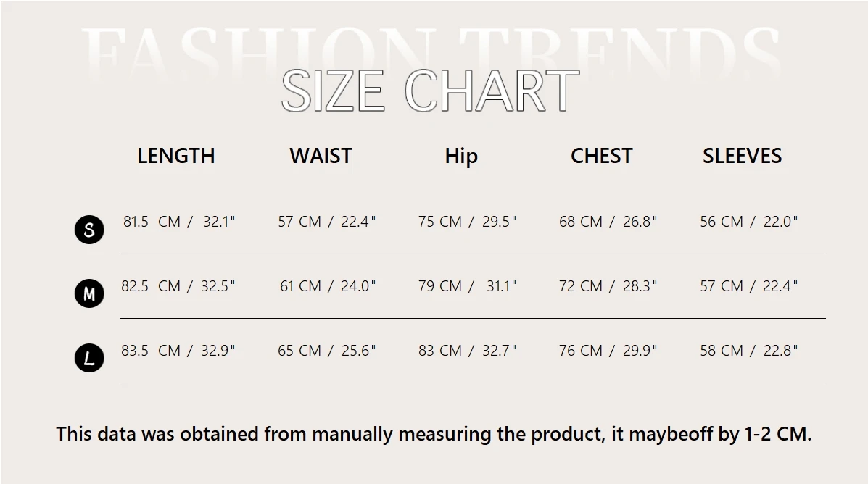Click the manual measuring disclaimer text
The image size is (868, 484).
[434, 434]
